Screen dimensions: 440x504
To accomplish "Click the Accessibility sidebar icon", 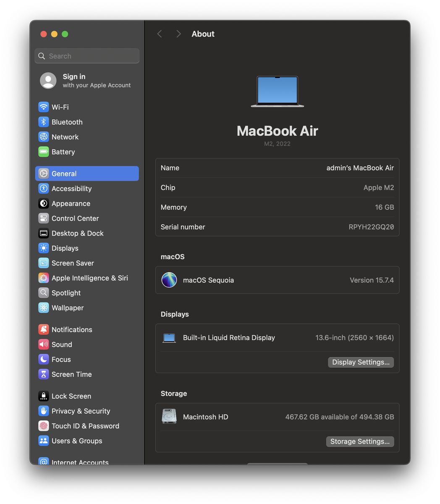I will click(x=44, y=189).
